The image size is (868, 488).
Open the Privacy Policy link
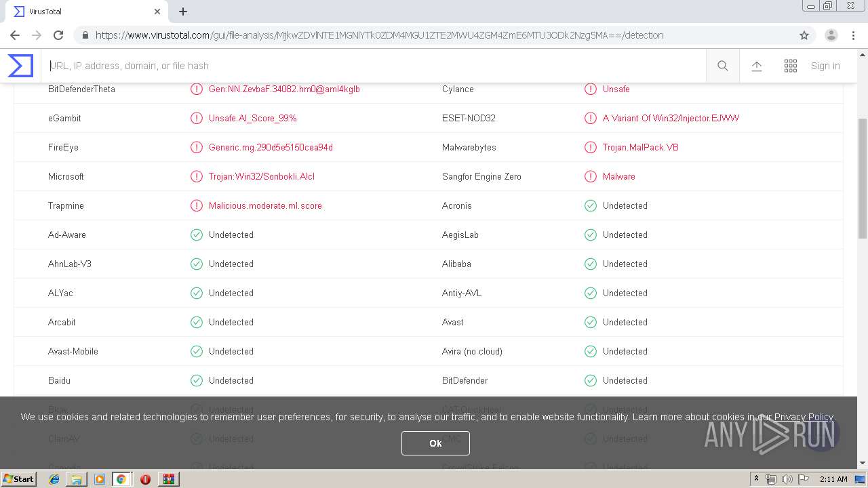804,417
